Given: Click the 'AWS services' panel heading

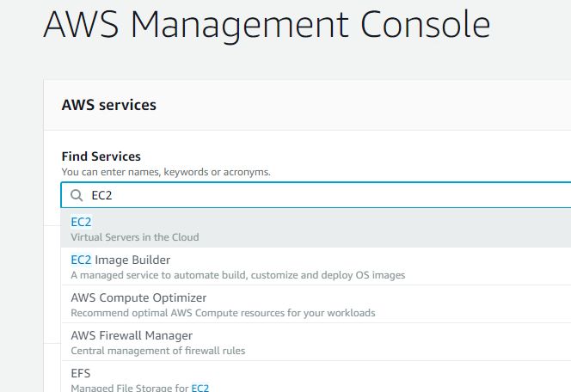Looking at the screenshot, I should click(x=109, y=105).
